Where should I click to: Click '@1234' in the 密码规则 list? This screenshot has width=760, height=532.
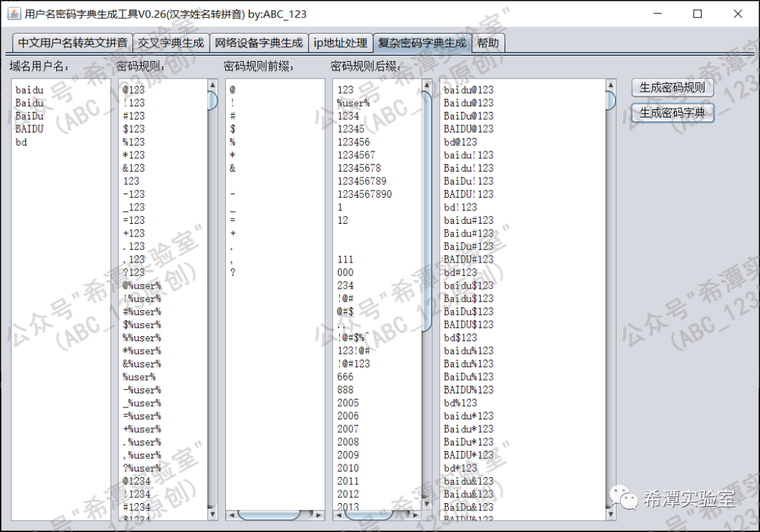[137, 481]
